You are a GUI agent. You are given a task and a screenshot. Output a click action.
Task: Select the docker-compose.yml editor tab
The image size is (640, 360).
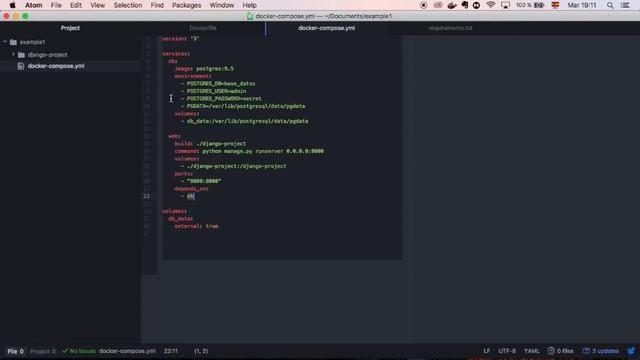click(x=327, y=28)
